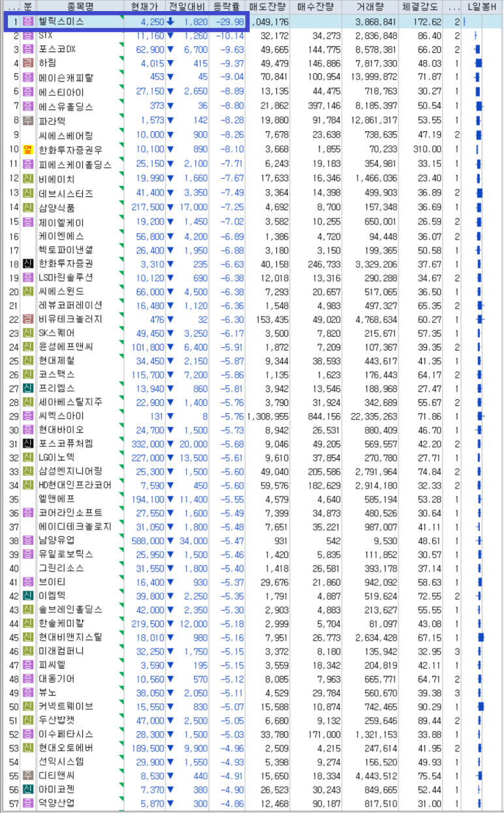504x813 pixels.
Task: Open the daily candle thumbnail for 하림
Action: [x=478, y=63]
